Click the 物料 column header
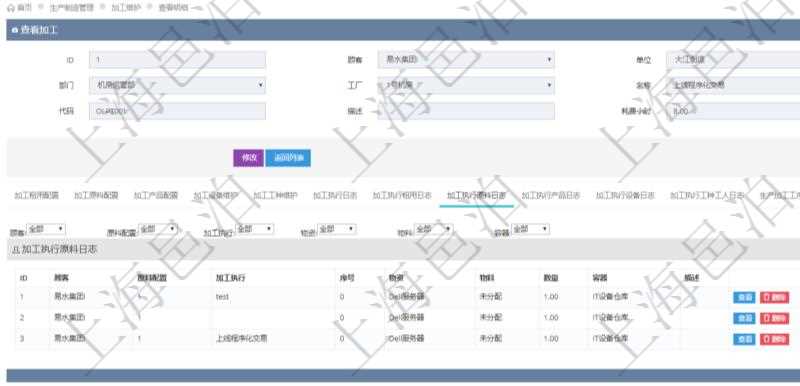800x386 pixels. pyautogui.click(x=486, y=278)
